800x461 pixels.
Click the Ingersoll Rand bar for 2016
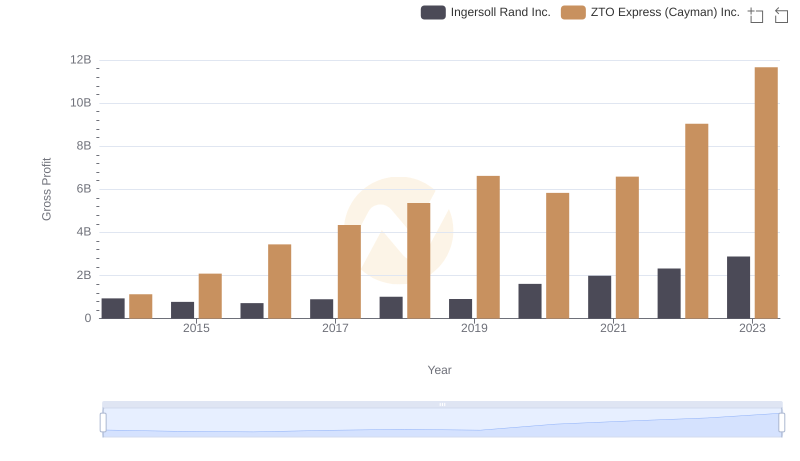coord(252,311)
